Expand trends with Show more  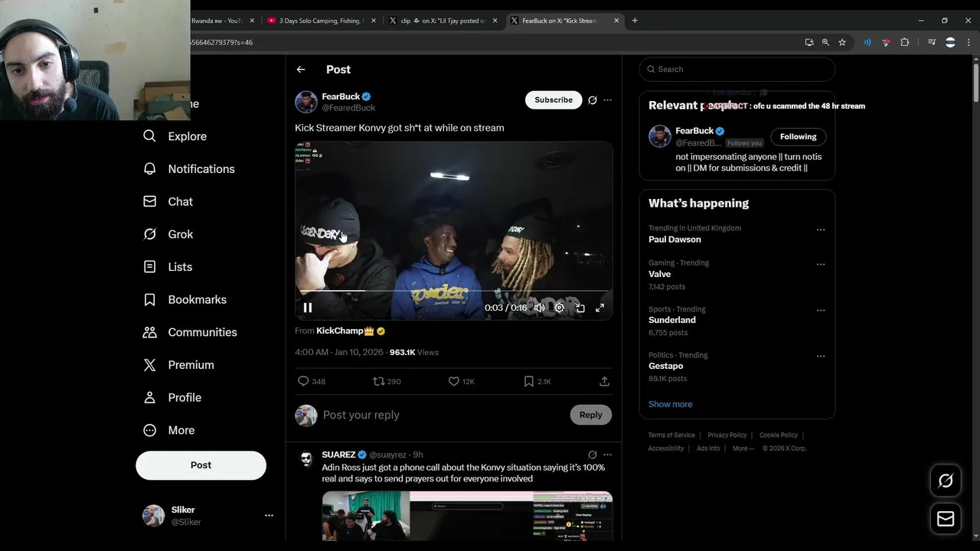[670, 404]
